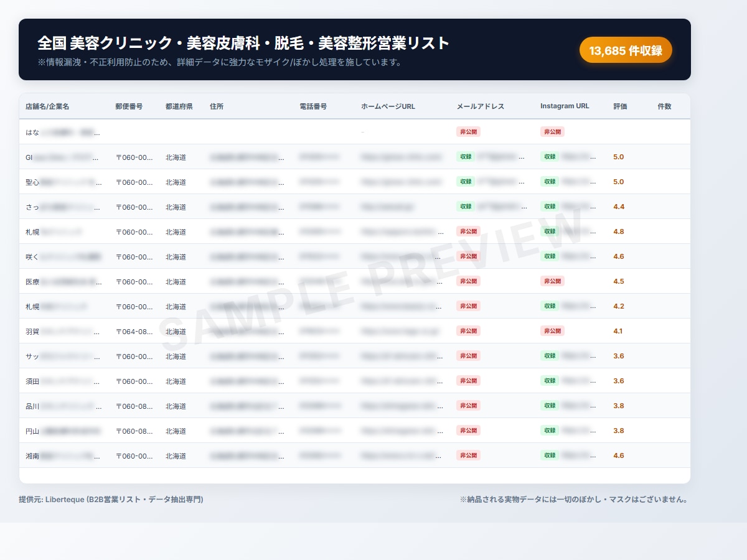Select the 住所 column header
Image resolution: width=747 pixels, height=560 pixels.
click(217, 106)
